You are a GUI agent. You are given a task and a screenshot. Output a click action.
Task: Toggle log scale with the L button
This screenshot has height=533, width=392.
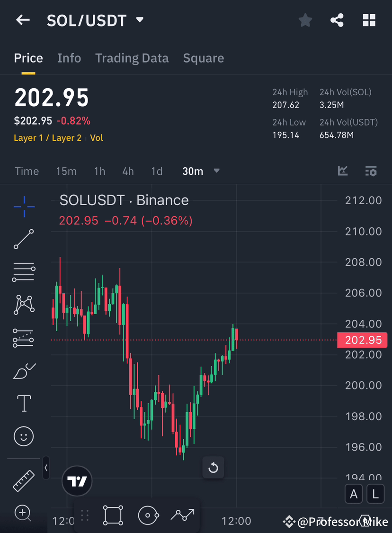[375, 494]
